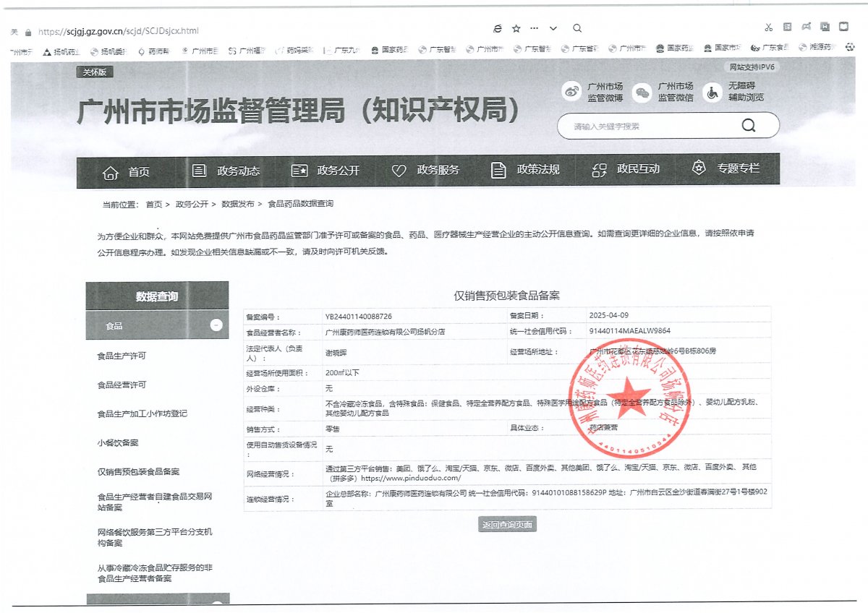Open the 政务公开 navigation menu
Image resolution: width=868 pixels, height=613 pixels.
point(338,171)
